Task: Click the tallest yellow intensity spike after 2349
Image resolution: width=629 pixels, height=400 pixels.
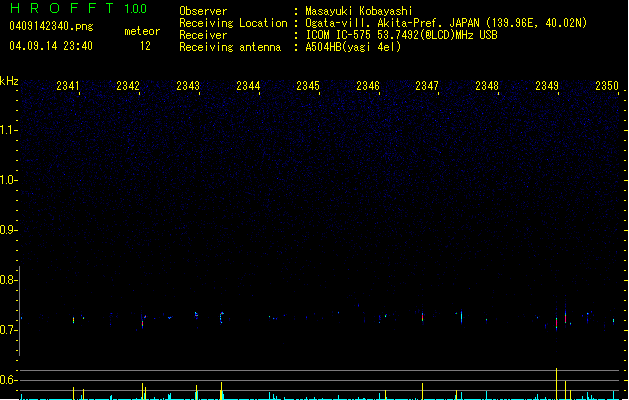Action: (556, 384)
